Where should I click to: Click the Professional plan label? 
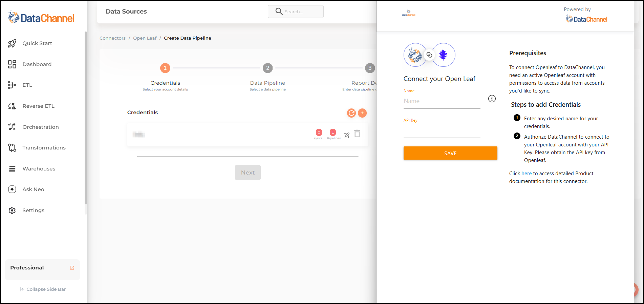tap(27, 268)
